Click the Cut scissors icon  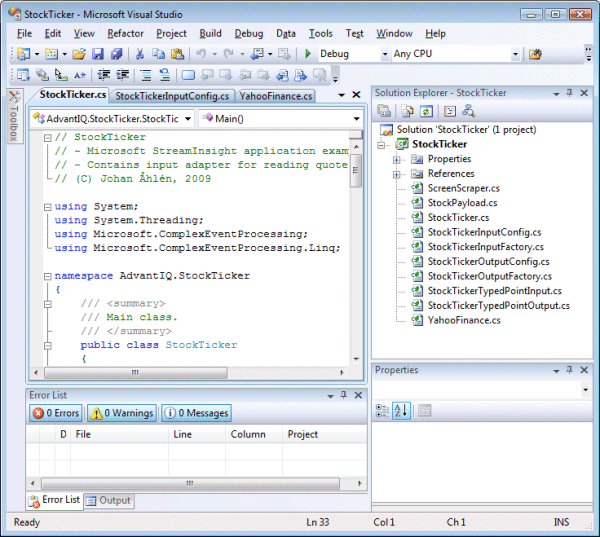pos(140,54)
